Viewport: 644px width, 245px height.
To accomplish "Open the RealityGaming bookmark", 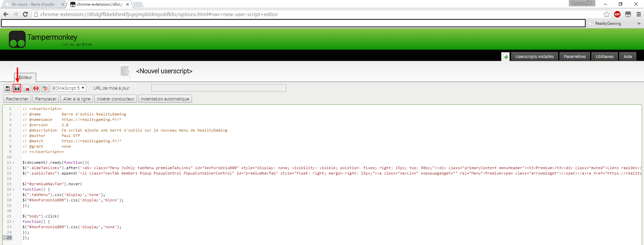I will (x=605, y=23).
